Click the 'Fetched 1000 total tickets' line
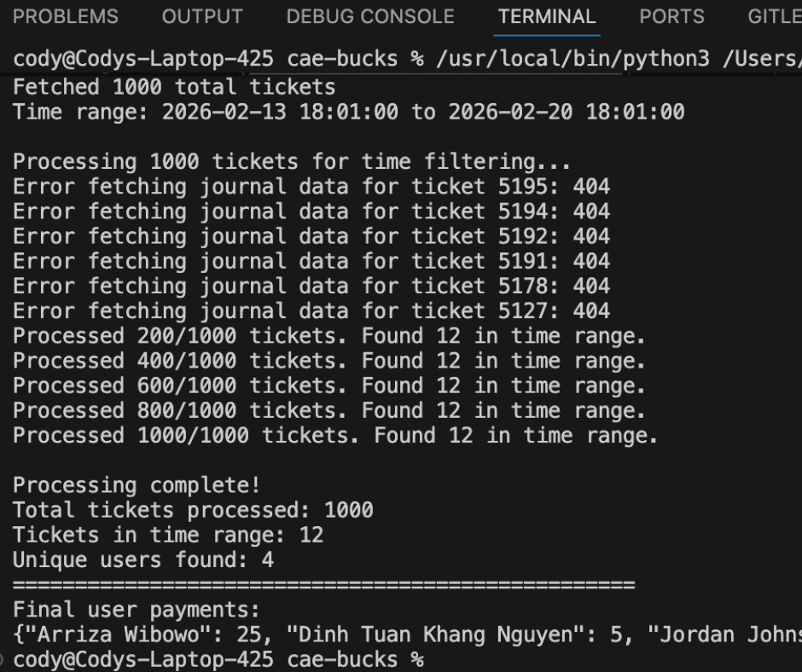The image size is (802, 672). click(x=174, y=87)
